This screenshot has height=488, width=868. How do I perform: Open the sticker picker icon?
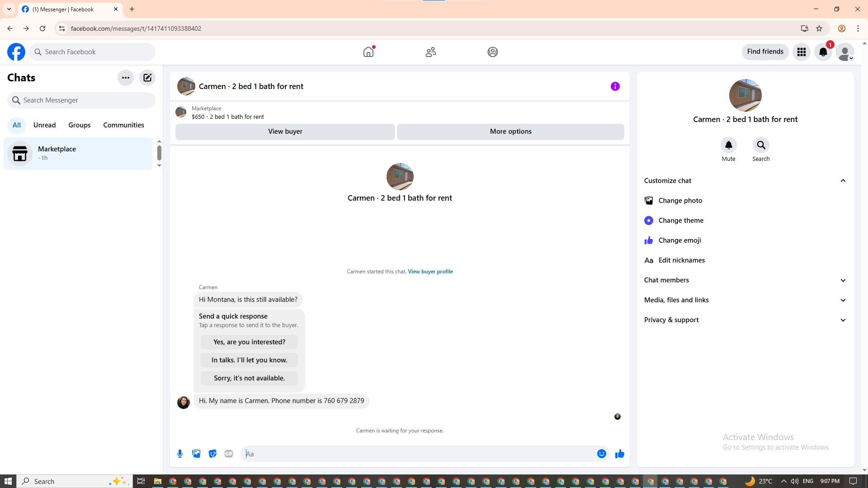tap(212, 454)
